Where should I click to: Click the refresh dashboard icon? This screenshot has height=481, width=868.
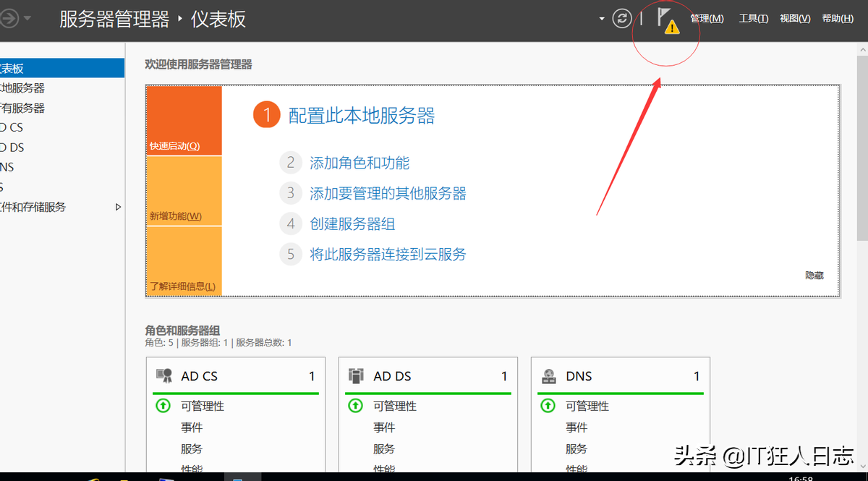point(622,19)
